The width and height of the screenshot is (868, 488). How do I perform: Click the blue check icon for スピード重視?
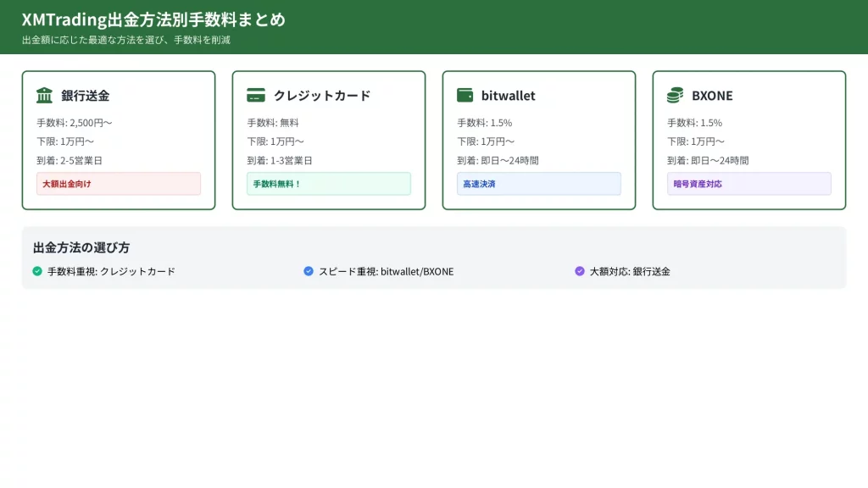pyautogui.click(x=309, y=271)
